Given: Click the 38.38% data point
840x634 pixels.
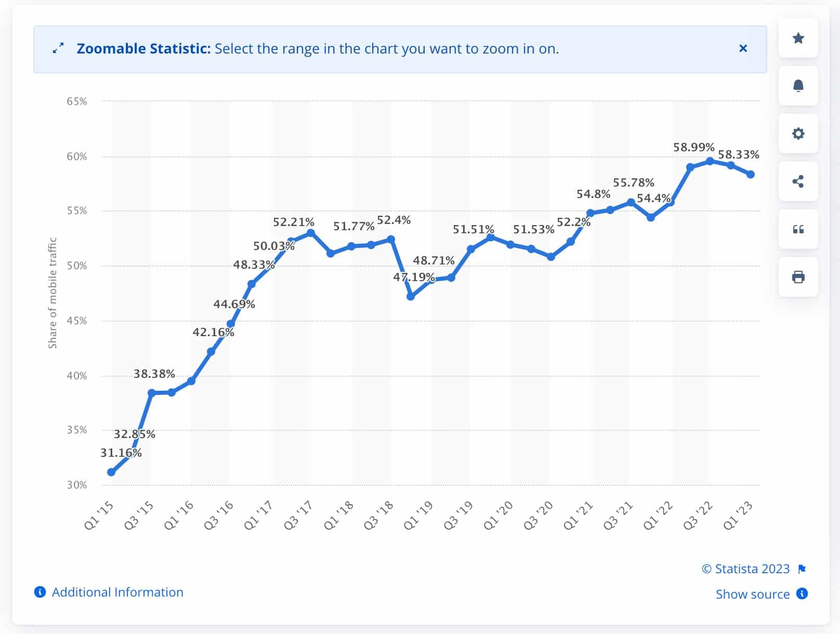Looking at the screenshot, I should tap(152, 393).
